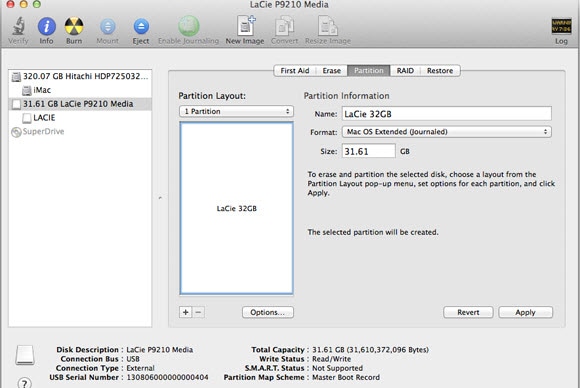Viewport: 580px width, 388px height.
Task: Click the red close window button
Action: pyautogui.click(x=10, y=4)
